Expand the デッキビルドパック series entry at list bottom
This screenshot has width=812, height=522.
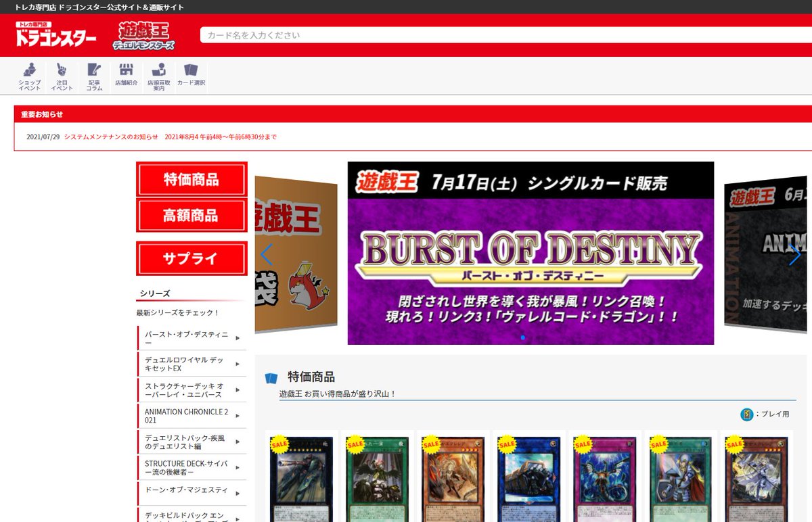[x=192, y=514]
